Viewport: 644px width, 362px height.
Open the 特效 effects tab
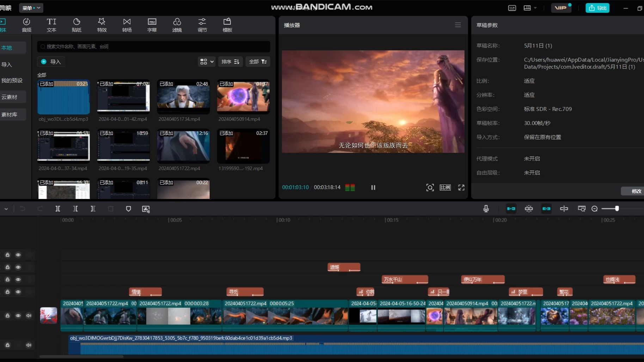(102, 25)
